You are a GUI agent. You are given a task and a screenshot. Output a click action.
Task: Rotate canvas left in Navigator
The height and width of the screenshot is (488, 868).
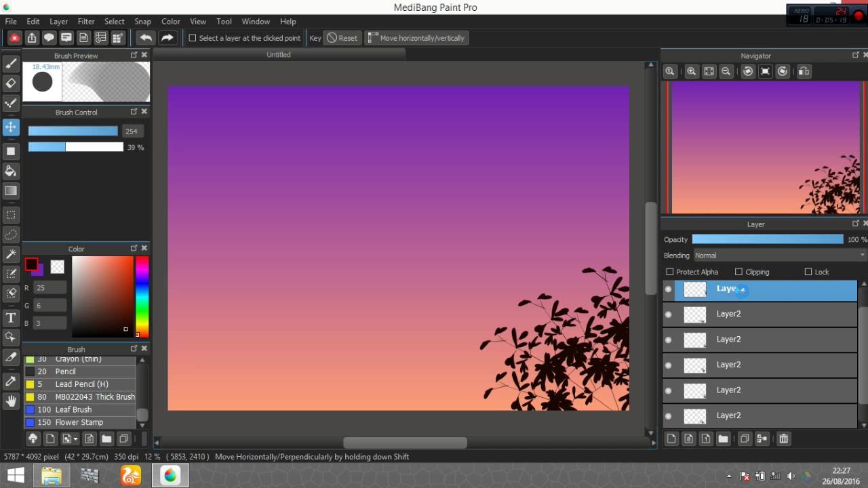(748, 71)
